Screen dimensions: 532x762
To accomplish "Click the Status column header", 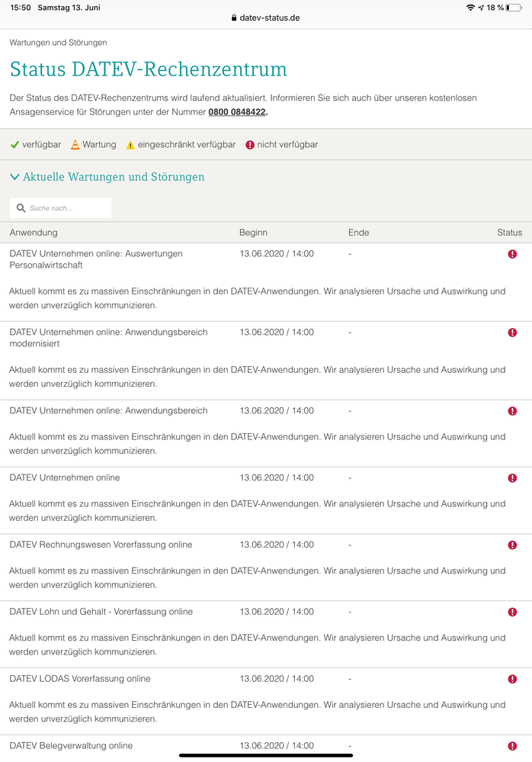I will (509, 233).
